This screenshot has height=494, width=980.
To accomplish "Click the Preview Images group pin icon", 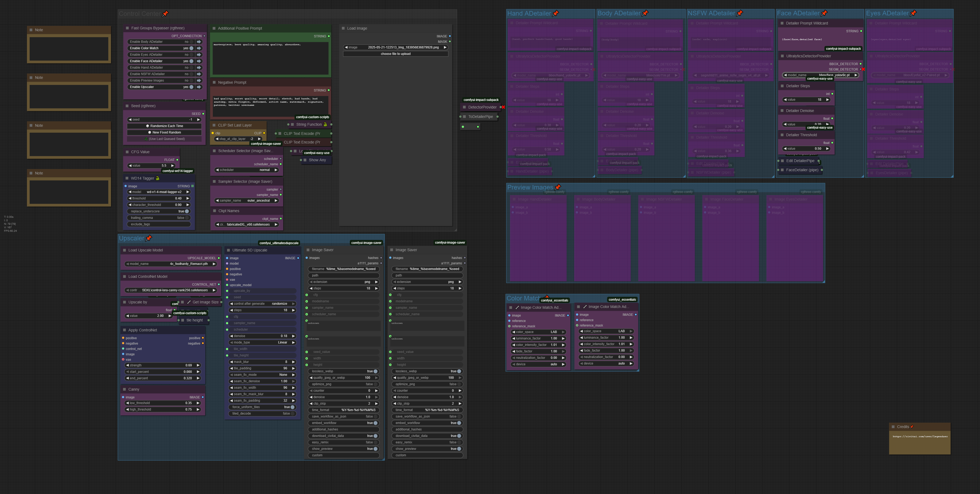I will click(x=558, y=187).
